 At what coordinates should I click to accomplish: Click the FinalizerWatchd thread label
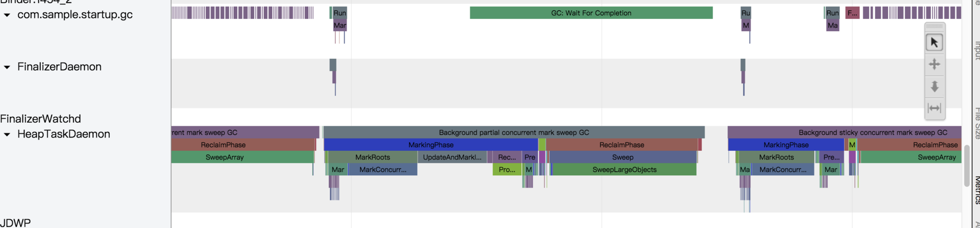coord(41,119)
